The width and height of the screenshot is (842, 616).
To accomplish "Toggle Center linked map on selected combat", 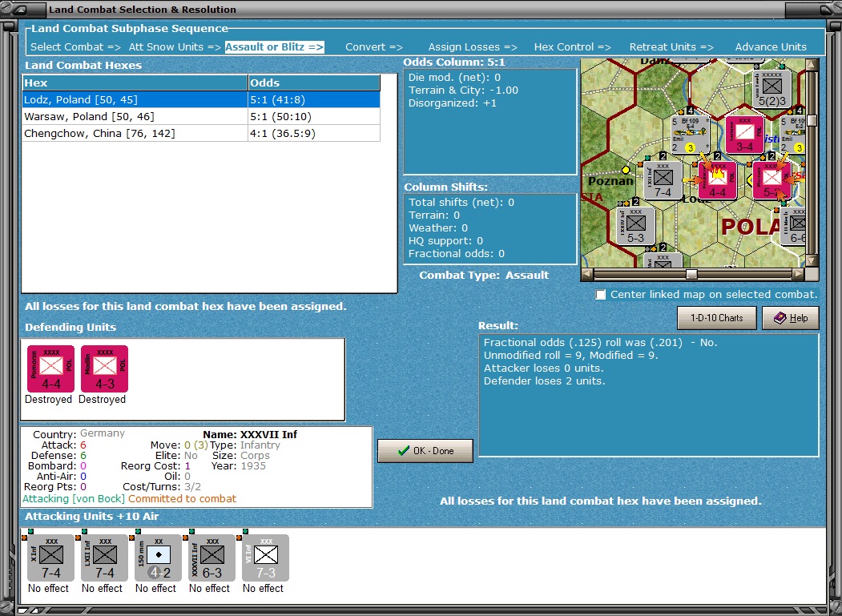I will [601, 294].
